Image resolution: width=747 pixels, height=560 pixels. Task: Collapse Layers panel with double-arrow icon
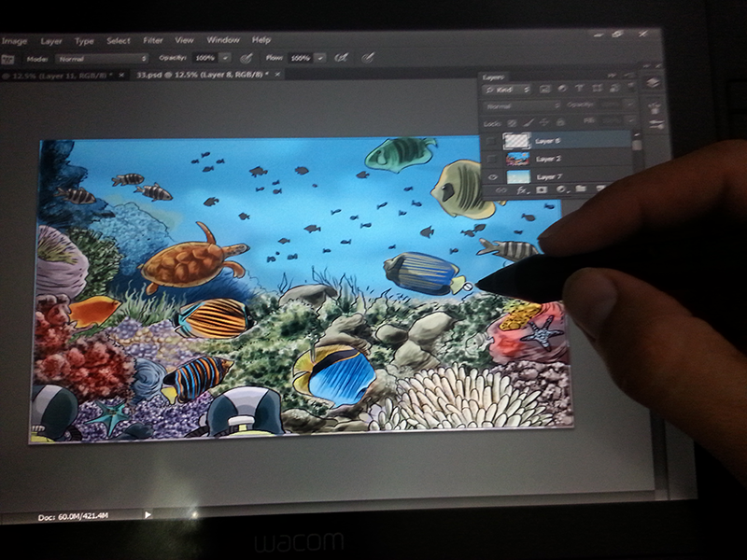pos(613,76)
